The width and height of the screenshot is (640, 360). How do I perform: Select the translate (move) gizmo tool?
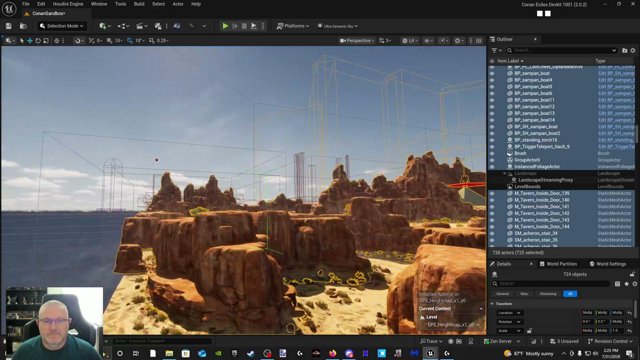(x=30, y=41)
